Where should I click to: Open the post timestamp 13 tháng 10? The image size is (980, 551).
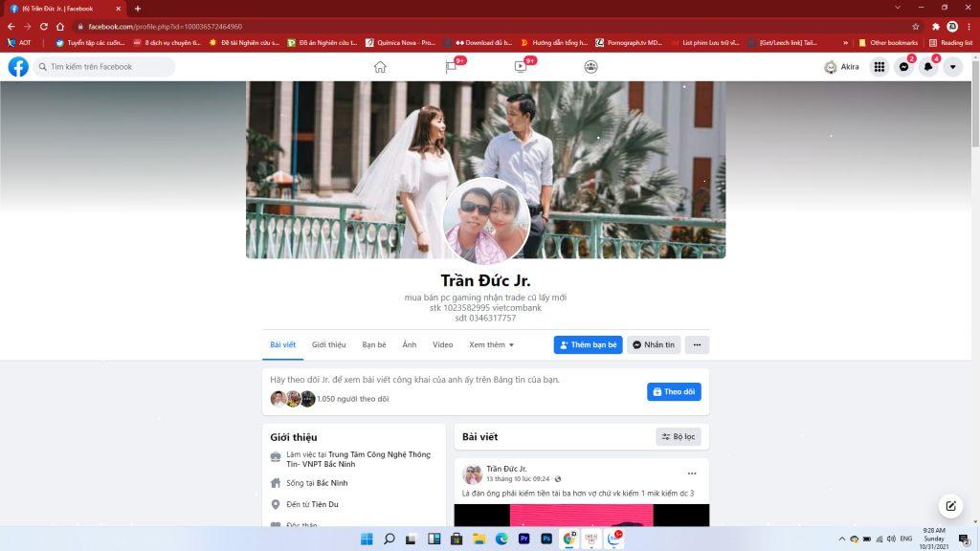coord(518,479)
